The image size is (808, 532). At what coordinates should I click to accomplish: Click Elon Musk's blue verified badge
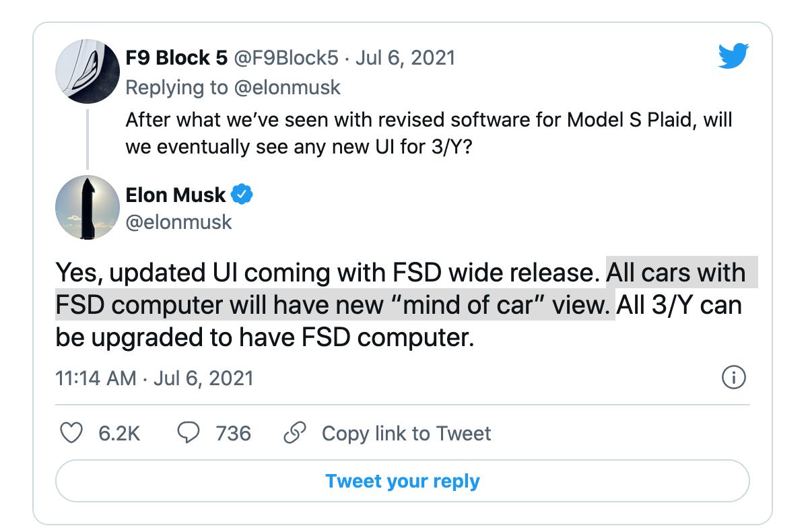point(242,195)
